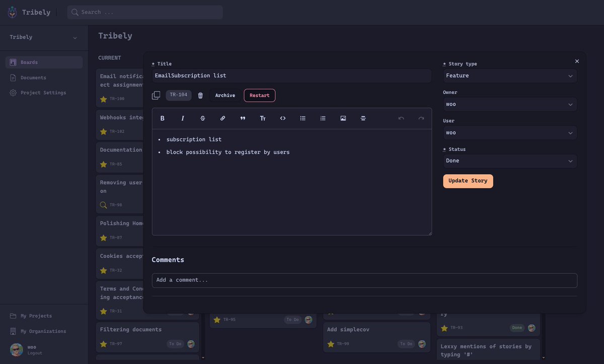Undo the last edit in the editor
The width and height of the screenshot is (604, 364).
pyautogui.click(x=401, y=118)
